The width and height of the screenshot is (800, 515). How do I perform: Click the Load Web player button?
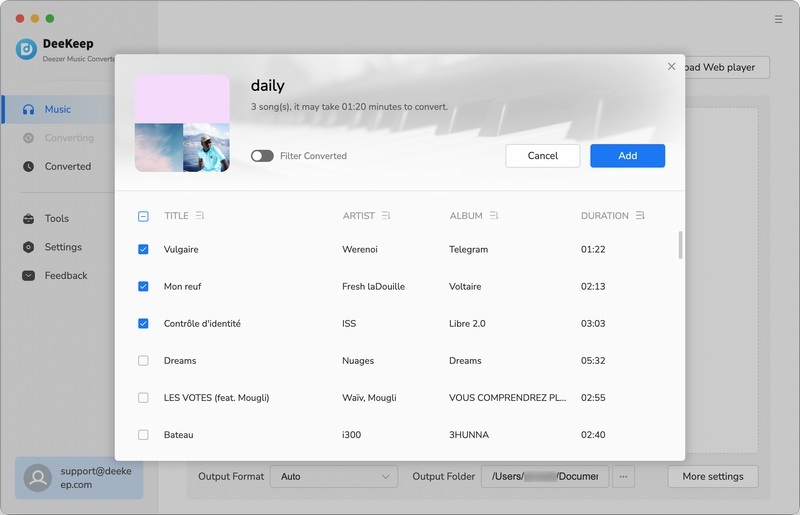(x=727, y=67)
